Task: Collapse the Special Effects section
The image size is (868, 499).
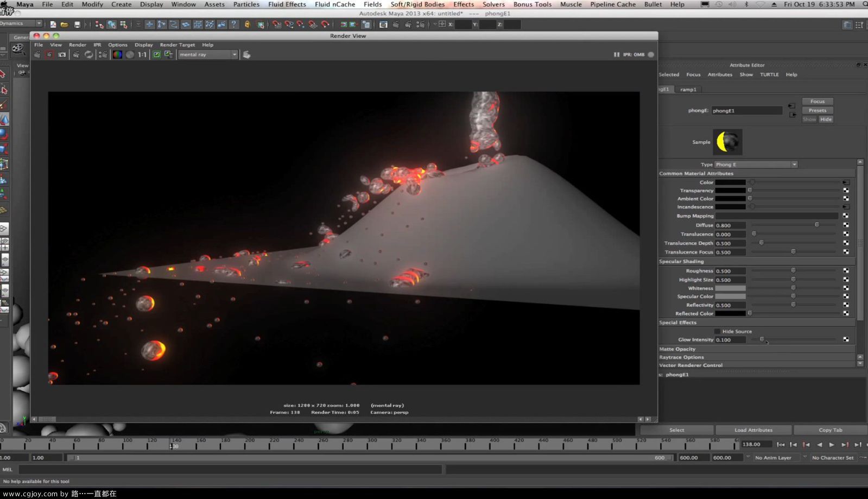Action: click(757, 323)
